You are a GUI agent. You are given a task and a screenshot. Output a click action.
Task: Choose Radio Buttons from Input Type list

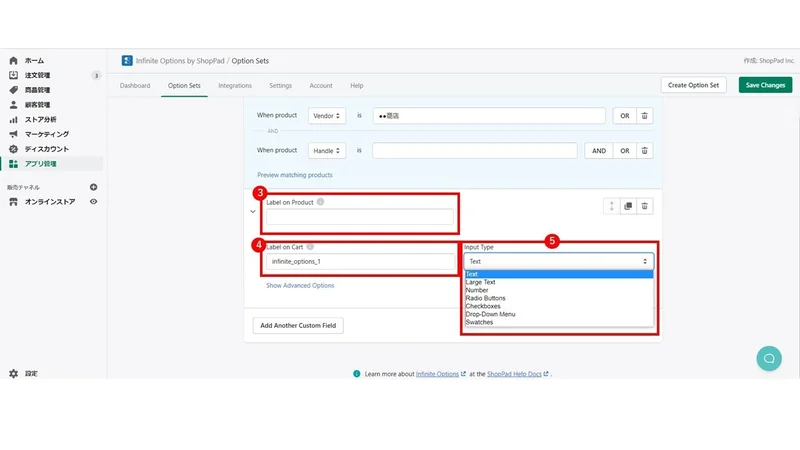[x=486, y=298]
